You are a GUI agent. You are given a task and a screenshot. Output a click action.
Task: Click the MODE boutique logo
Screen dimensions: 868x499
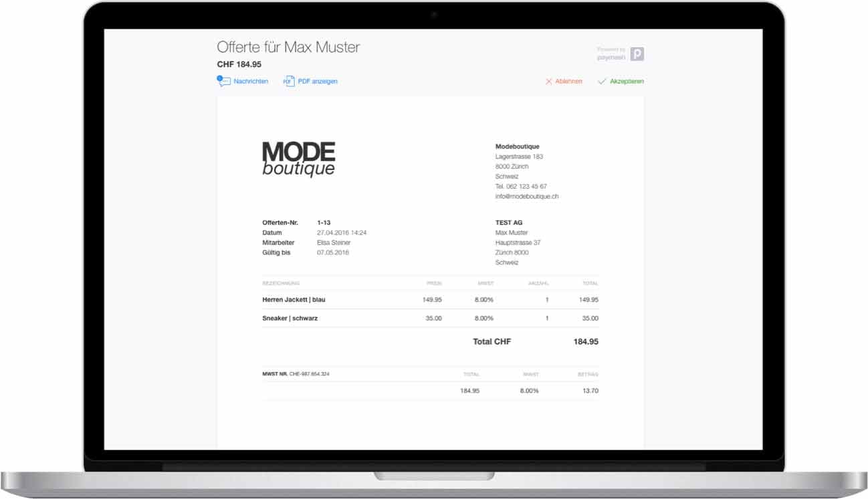(x=298, y=159)
